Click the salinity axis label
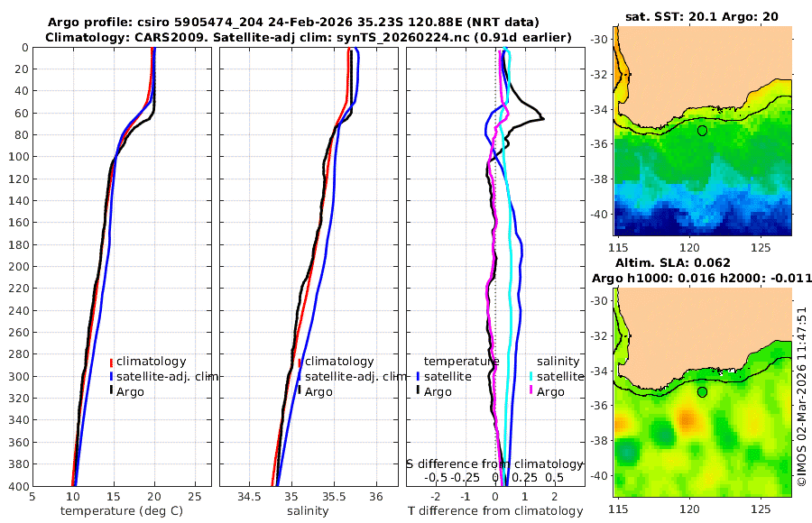This screenshot has width=812, height=523. pos(308,511)
